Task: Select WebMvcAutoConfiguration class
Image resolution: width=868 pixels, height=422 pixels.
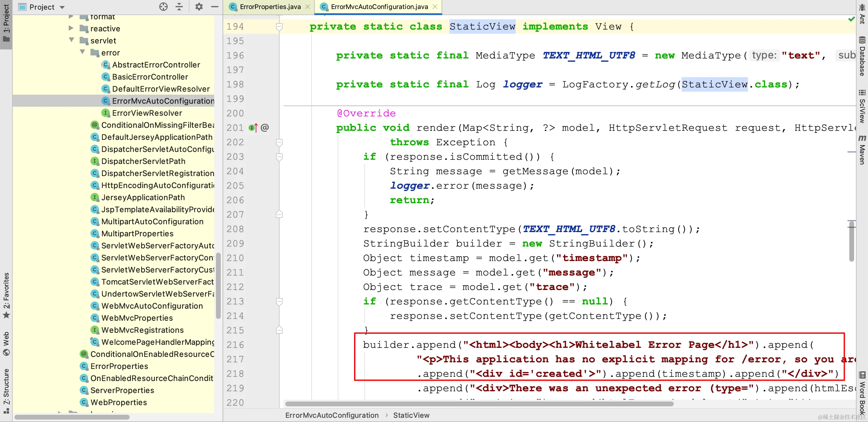Action: (152, 306)
